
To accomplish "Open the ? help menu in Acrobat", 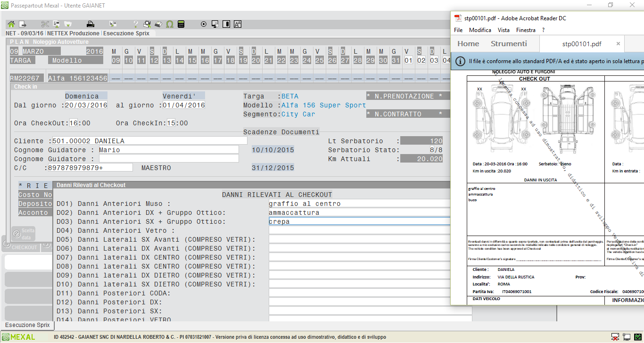I will click(x=543, y=30).
